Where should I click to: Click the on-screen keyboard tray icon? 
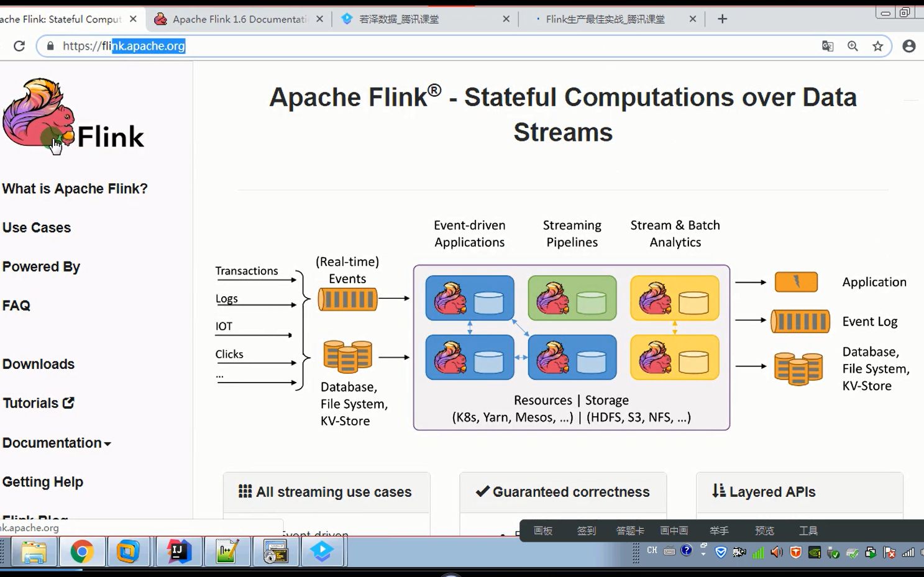[x=669, y=550]
